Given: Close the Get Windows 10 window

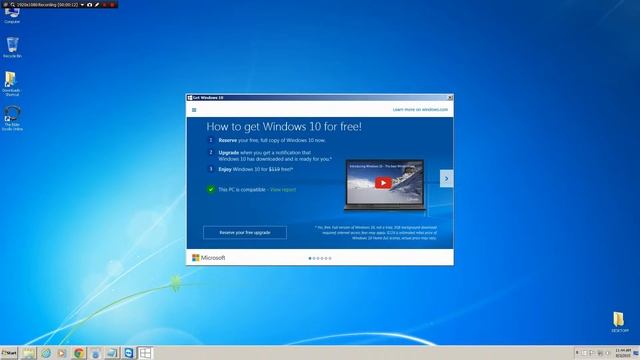Looking at the screenshot, I should (450, 98).
